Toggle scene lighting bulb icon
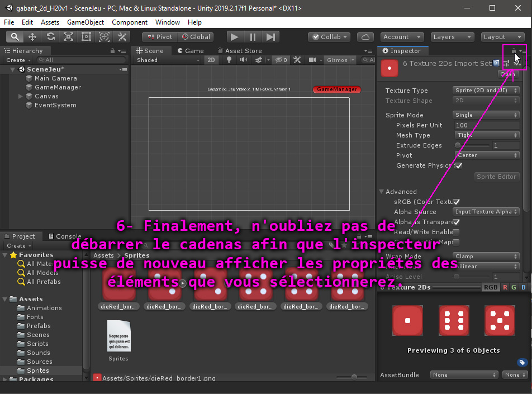 [x=229, y=60]
